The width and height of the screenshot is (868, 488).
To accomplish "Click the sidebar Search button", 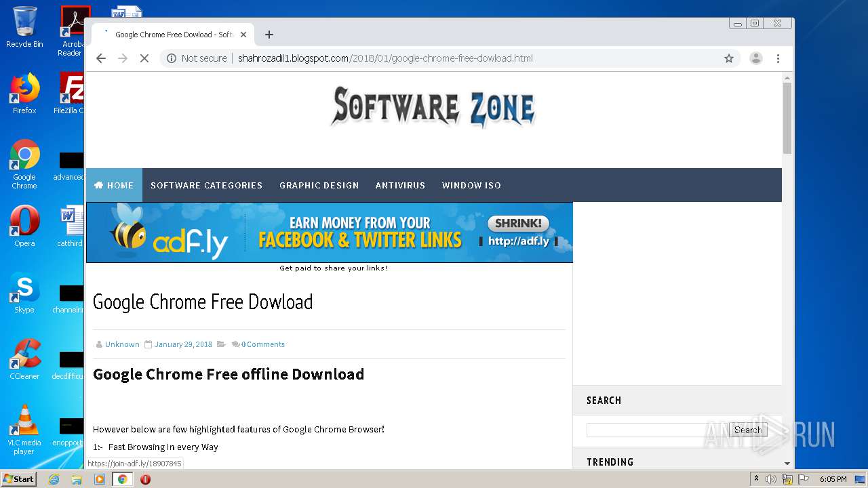I will click(748, 430).
